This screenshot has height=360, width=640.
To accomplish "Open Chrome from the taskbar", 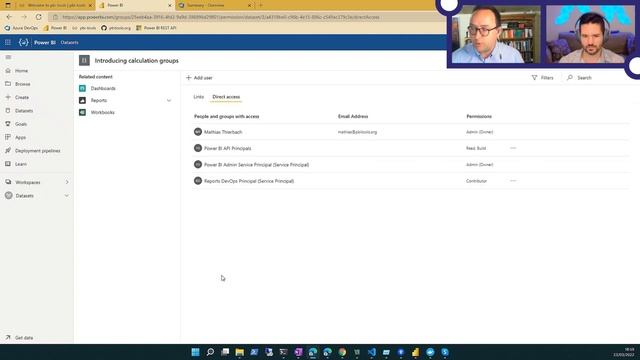I will 342,352.
